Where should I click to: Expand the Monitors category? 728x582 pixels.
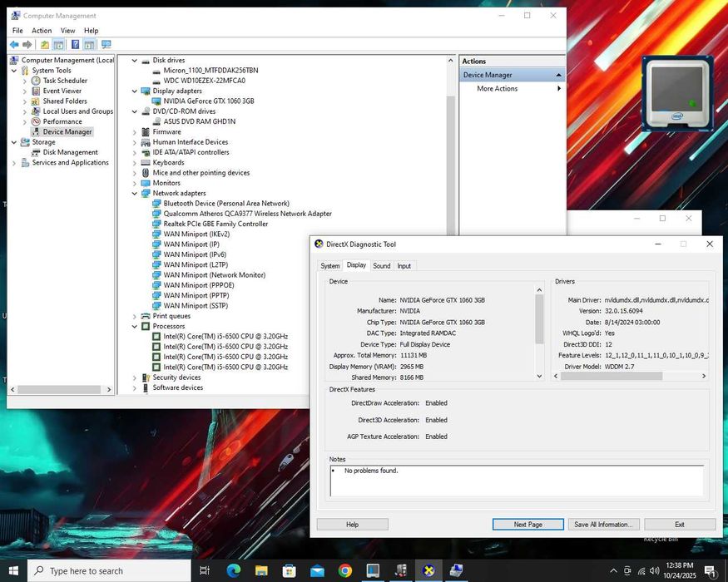click(x=134, y=183)
